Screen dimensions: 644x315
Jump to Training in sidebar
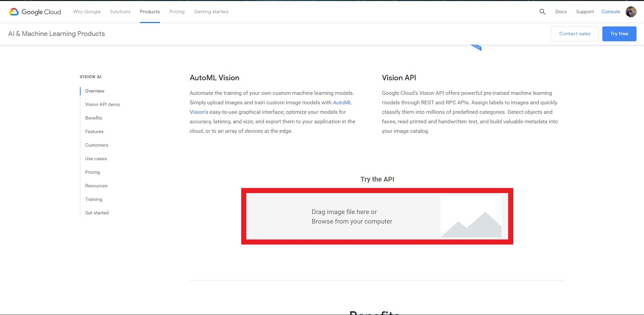tap(94, 200)
